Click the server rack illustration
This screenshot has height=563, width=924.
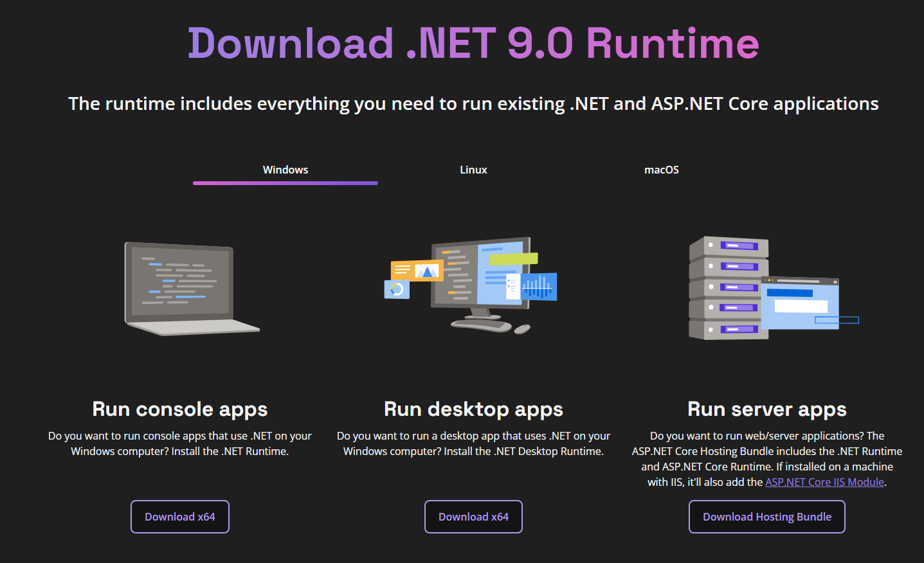coord(774,288)
